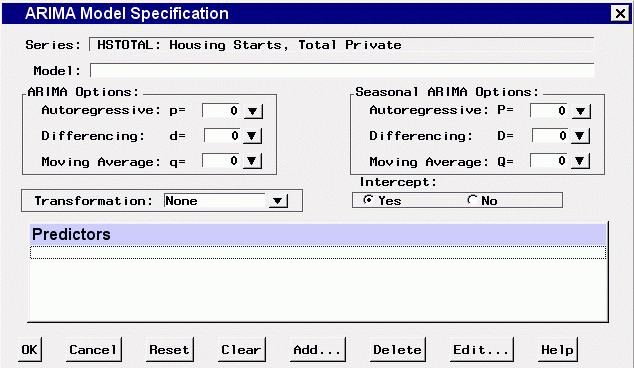Open Help for ARIMA specification

click(557, 350)
